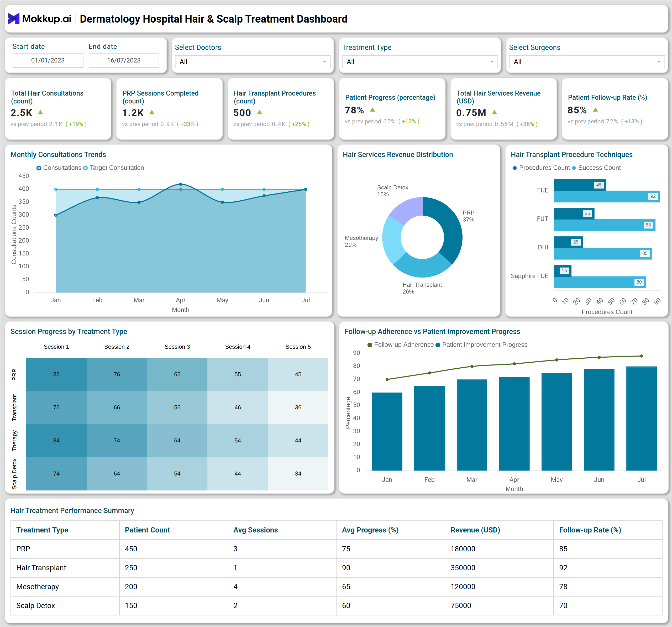The width and height of the screenshot is (672, 627).
Task: Click the Hair Services Revenue Distribution title
Action: coord(398,155)
